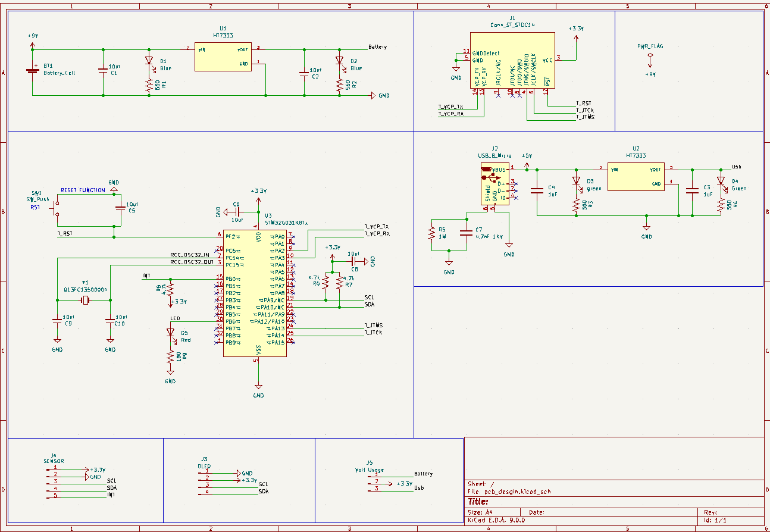Screen dimensions: 770x532
Task: Click the RESET FUNCTION text note
Action: tap(83, 190)
